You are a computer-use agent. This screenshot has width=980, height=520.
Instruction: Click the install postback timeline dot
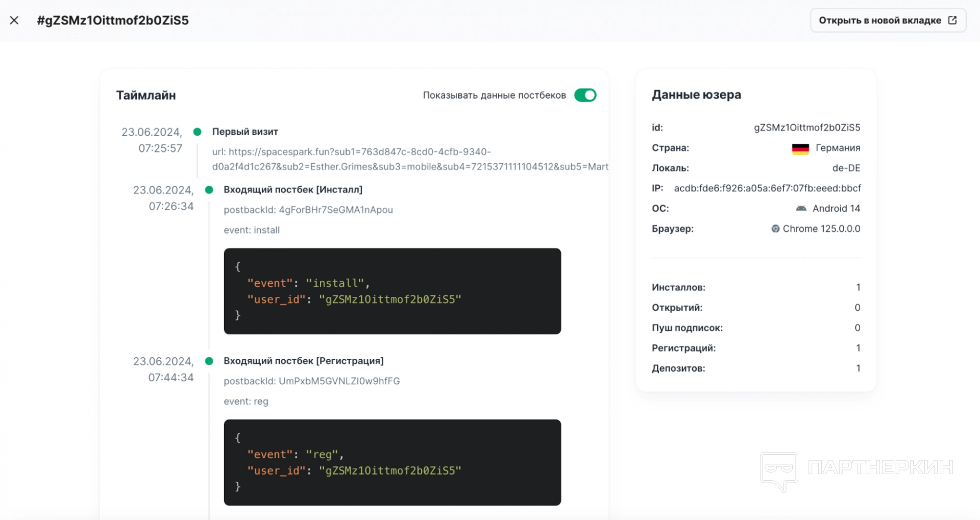click(x=209, y=190)
